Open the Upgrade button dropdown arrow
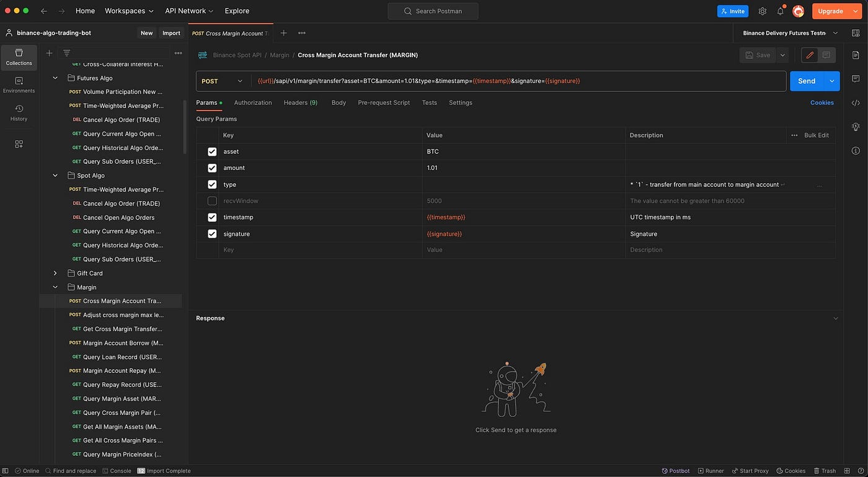Image resolution: width=868 pixels, height=477 pixels. [x=855, y=11]
